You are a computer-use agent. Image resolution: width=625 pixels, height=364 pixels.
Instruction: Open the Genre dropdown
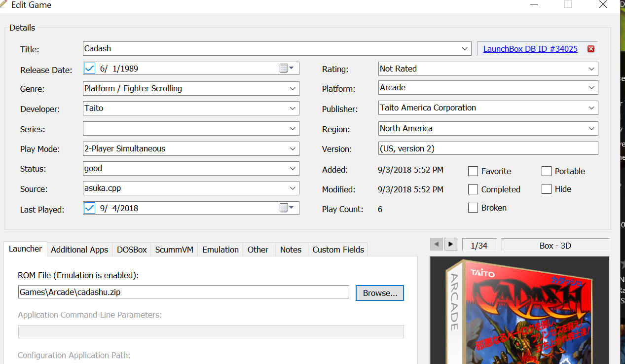(x=293, y=89)
